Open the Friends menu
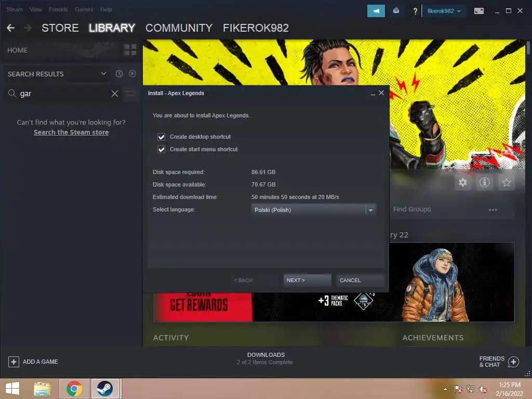This screenshot has width=532, height=399. click(x=58, y=9)
